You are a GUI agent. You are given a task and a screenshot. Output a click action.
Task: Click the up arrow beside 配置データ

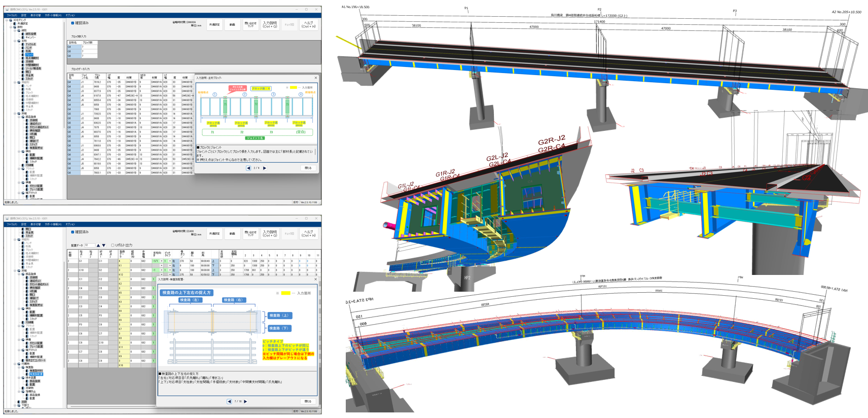(98, 246)
